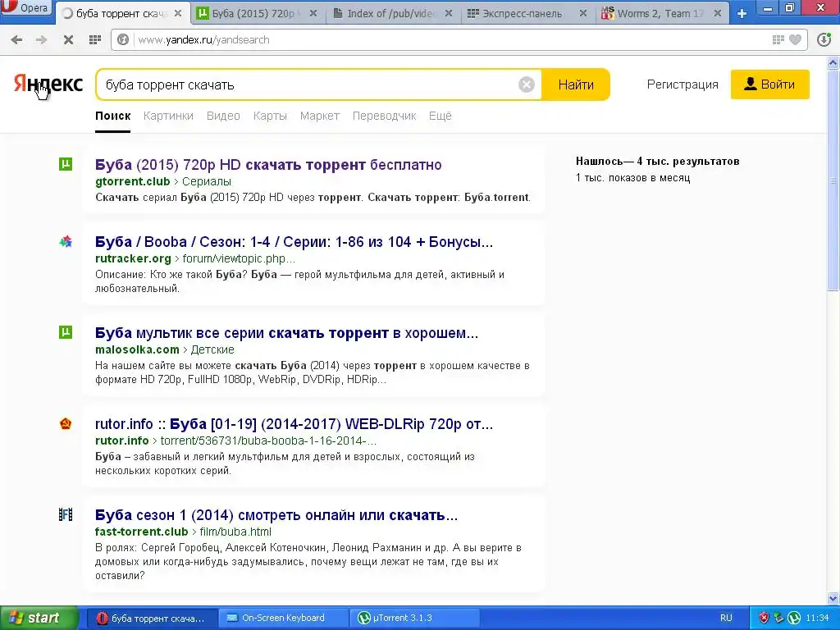Close the Экспресс-панель tab
The image size is (840, 630).
[583, 13]
